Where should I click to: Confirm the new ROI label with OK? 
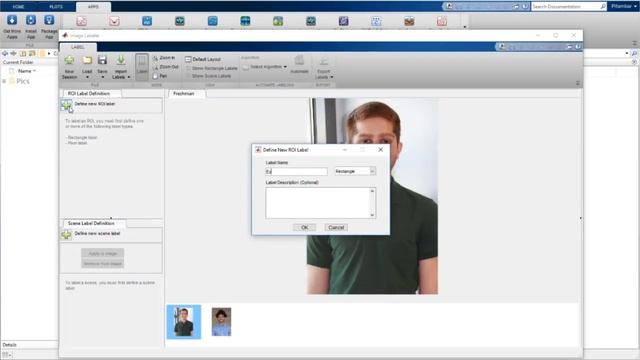pos(304,227)
